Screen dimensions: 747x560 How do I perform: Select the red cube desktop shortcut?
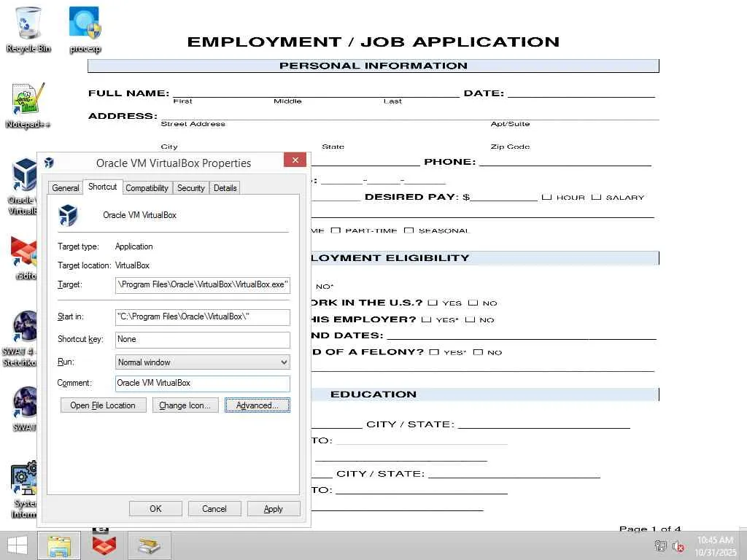pos(23,257)
